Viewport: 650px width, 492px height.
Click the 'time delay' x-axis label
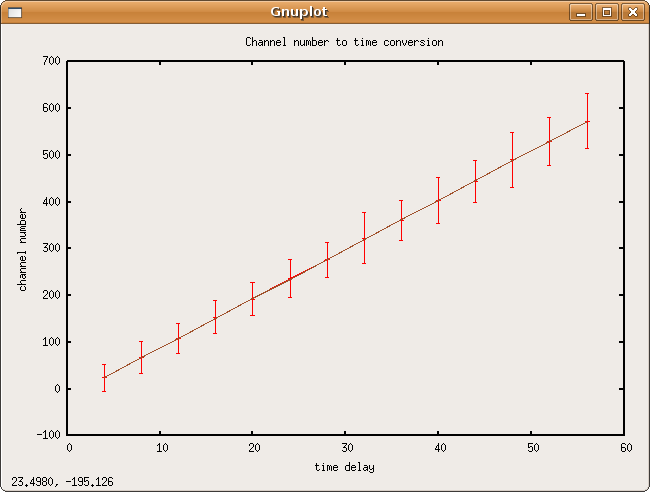click(344, 467)
